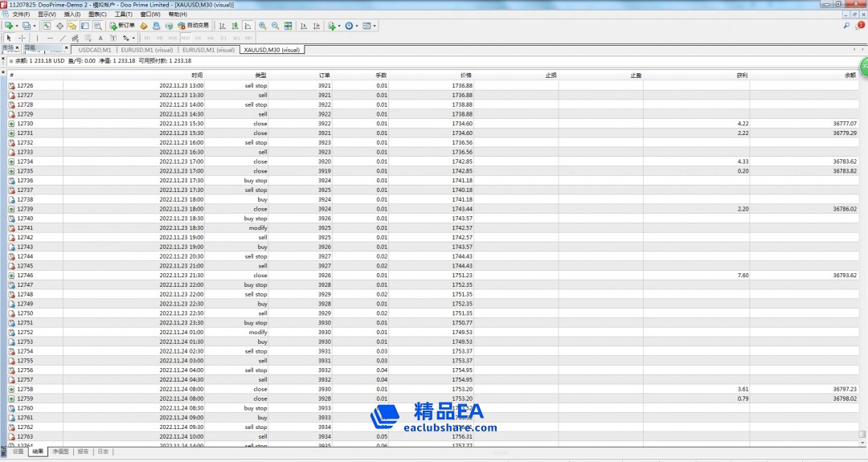Open the search magnifier at top right
The width and height of the screenshot is (868, 462).
(x=846, y=26)
